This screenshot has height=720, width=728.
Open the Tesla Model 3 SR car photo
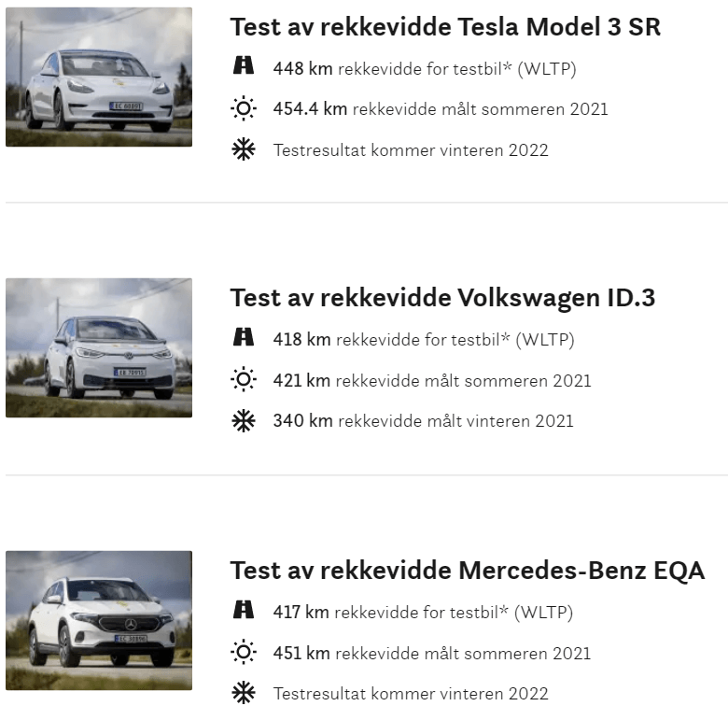pos(99,77)
